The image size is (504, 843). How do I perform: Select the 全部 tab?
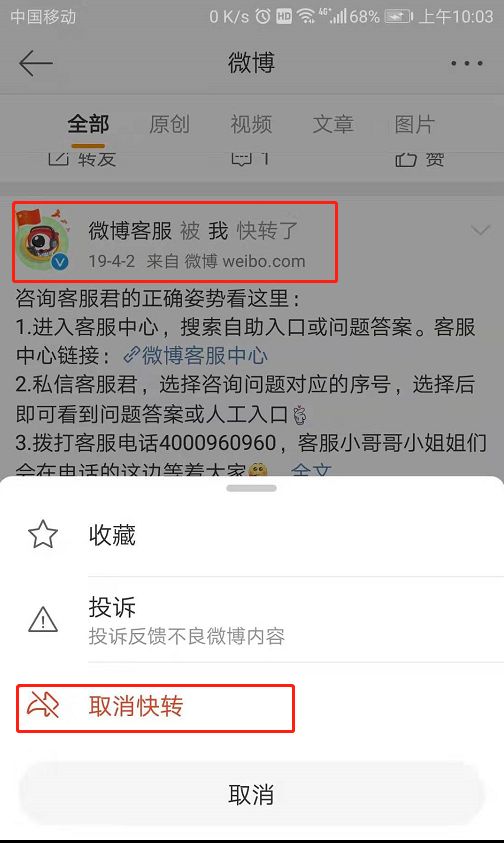coord(88,124)
